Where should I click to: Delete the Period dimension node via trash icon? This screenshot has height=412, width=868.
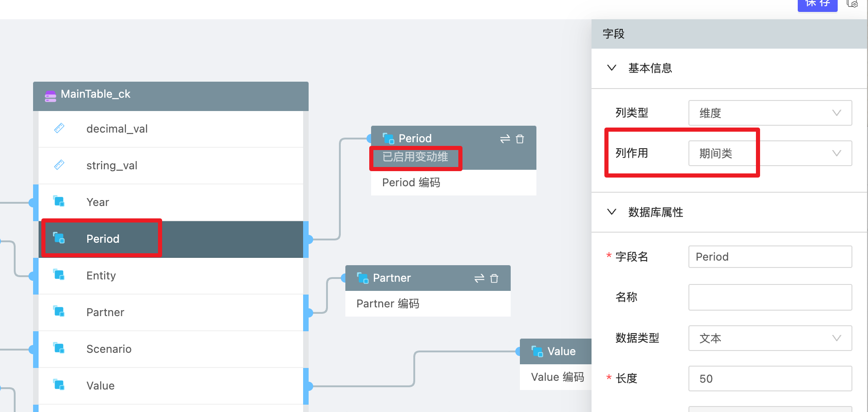pos(520,139)
